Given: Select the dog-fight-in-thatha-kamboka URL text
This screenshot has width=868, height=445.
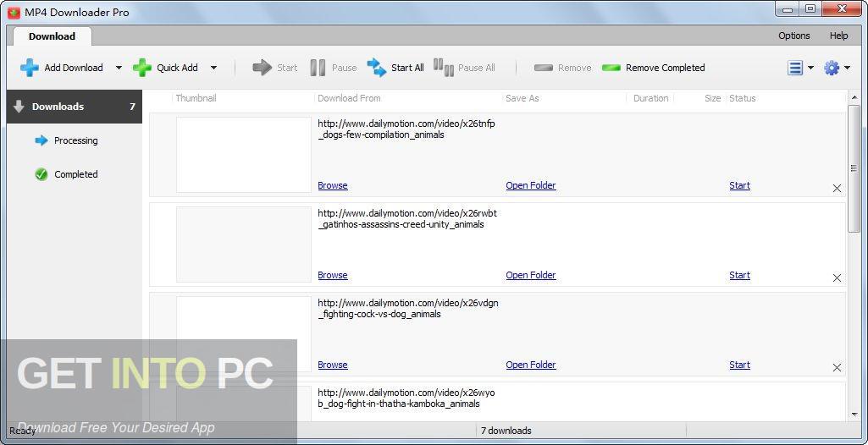Looking at the screenshot, I should (x=406, y=398).
